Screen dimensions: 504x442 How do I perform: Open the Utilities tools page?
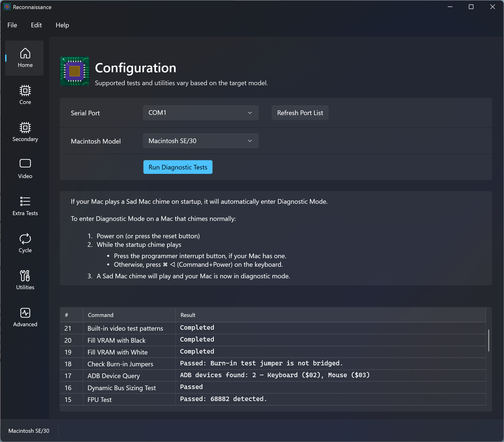[25, 280]
